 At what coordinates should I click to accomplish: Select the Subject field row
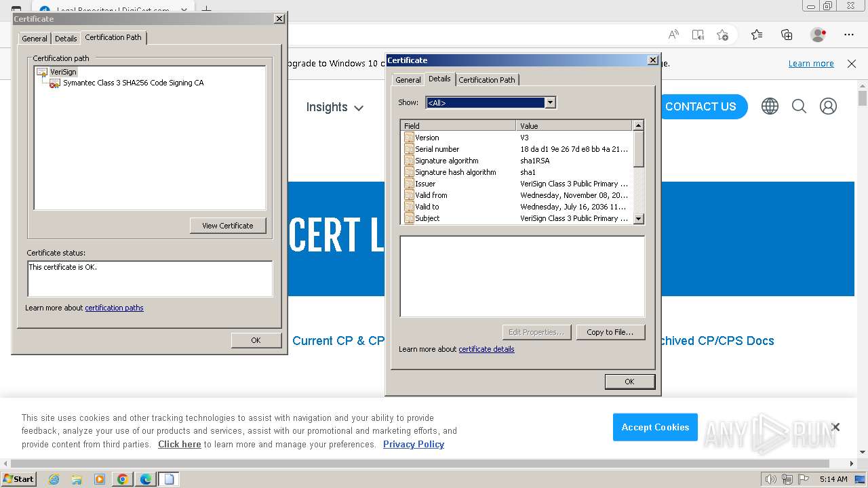tap(517, 218)
